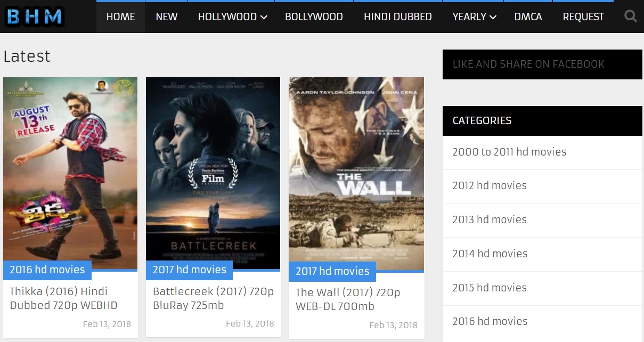The height and width of the screenshot is (342, 644).
Task: Open the Thikka movie poster thumbnail
Action: pos(70,173)
